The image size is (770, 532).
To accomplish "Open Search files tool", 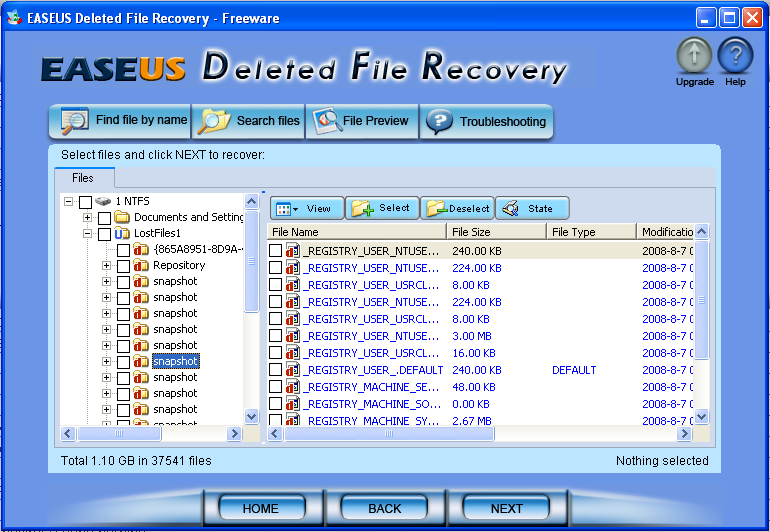I will 248,121.
